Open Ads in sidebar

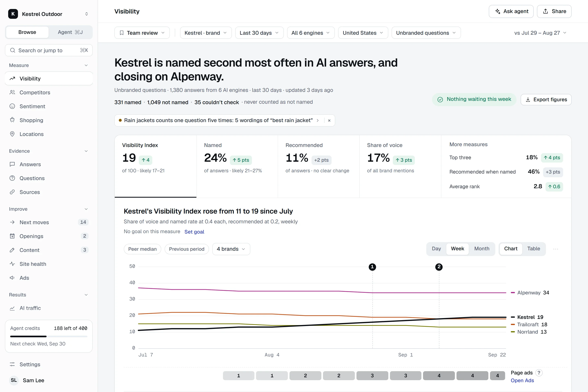point(49,278)
